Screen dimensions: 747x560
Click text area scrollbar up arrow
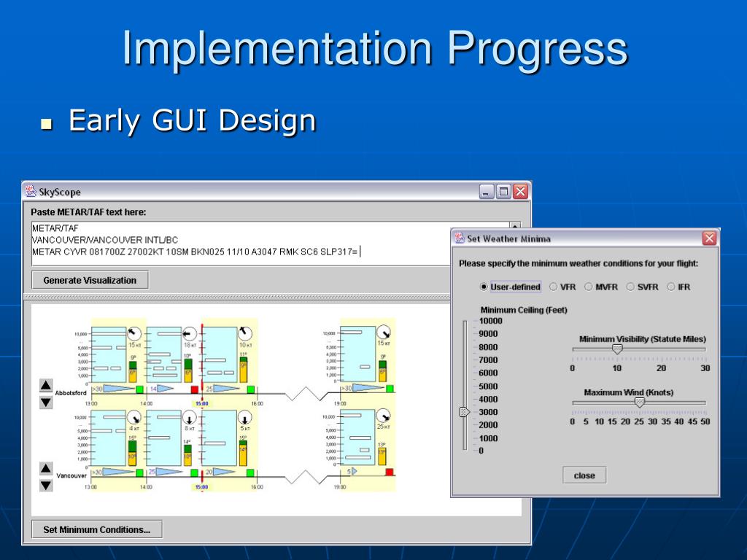point(515,225)
